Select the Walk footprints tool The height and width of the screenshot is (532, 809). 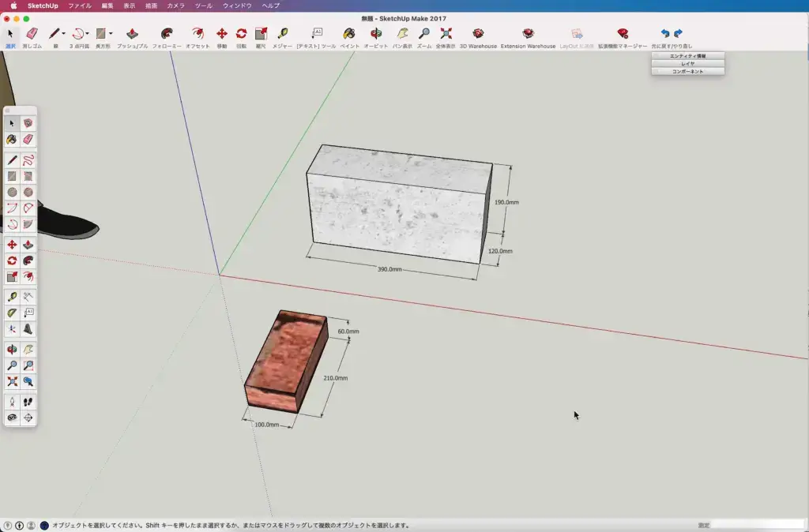pos(28,402)
